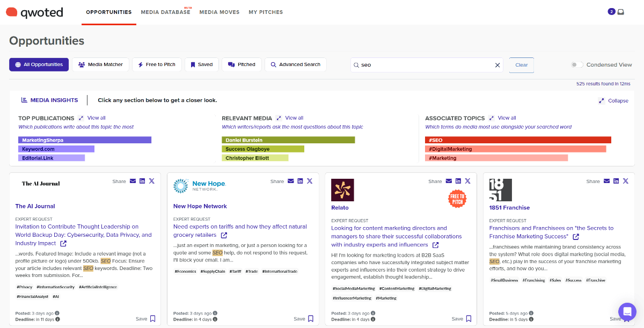Open external link icon for tariffs request
The width and height of the screenshot is (644, 328).
pos(224,235)
